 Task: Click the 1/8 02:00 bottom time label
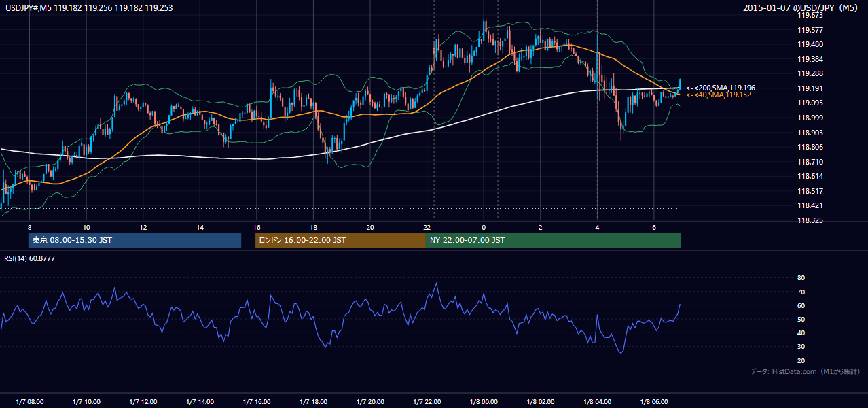pyautogui.click(x=540, y=402)
